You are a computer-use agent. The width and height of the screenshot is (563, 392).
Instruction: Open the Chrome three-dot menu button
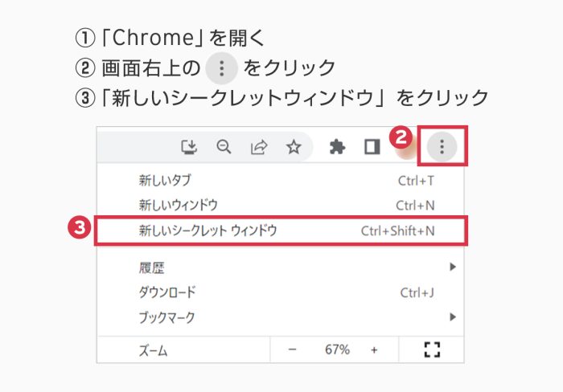point(442,146)
